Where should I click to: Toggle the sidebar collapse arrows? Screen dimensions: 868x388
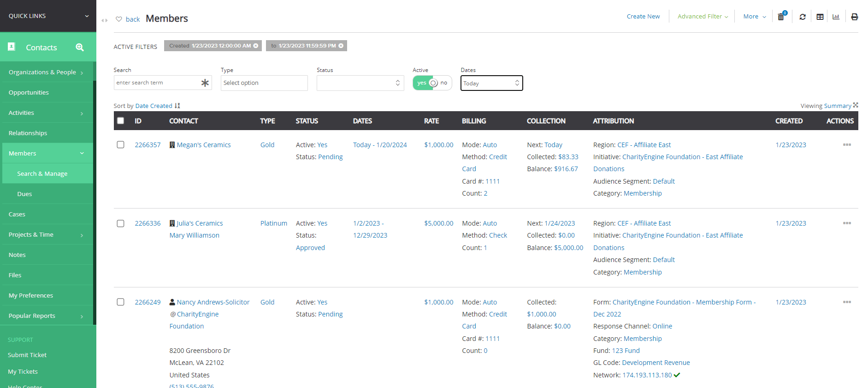105,20
